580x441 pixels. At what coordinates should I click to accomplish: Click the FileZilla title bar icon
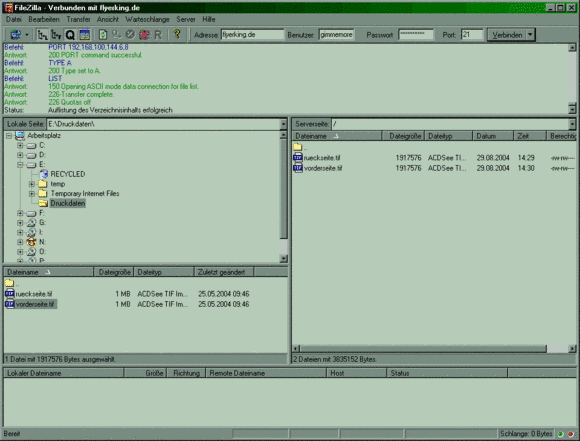tap(9, 8)
